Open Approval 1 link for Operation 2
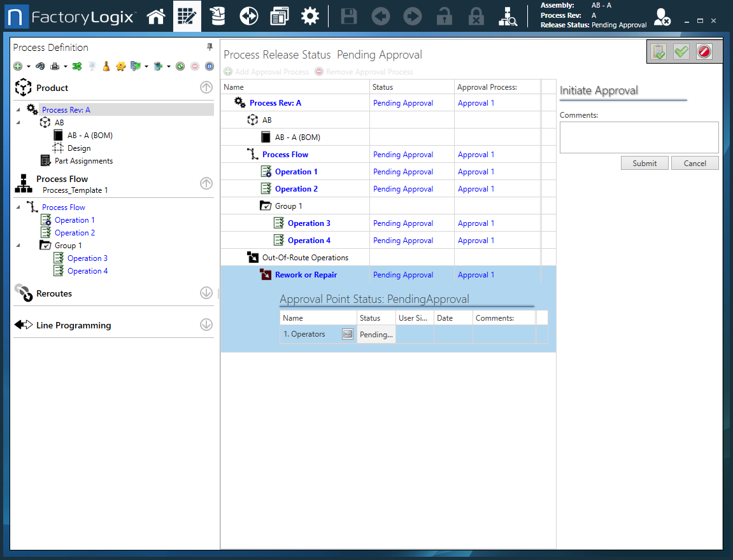This screenshot has width=733, height=560. click(476, 189)
